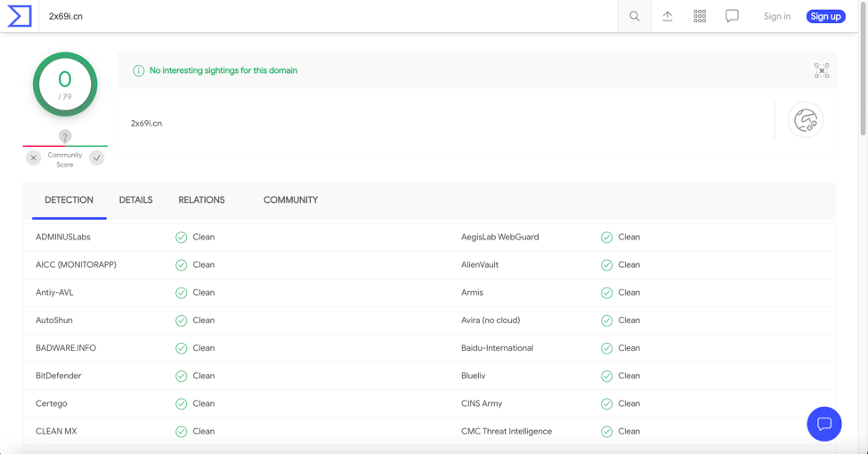Click the AutoShun vendor name

click(54, 320)
